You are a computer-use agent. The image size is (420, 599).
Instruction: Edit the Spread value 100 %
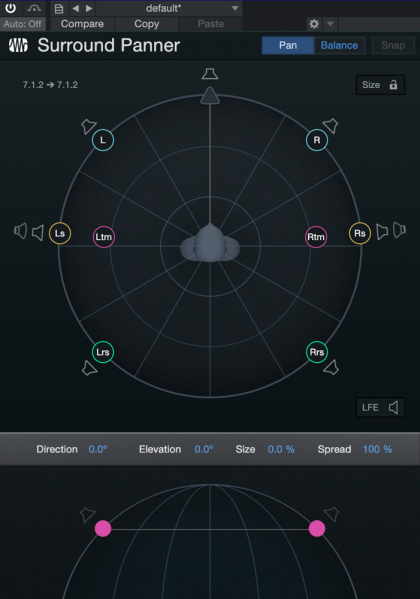click(377, 449)
